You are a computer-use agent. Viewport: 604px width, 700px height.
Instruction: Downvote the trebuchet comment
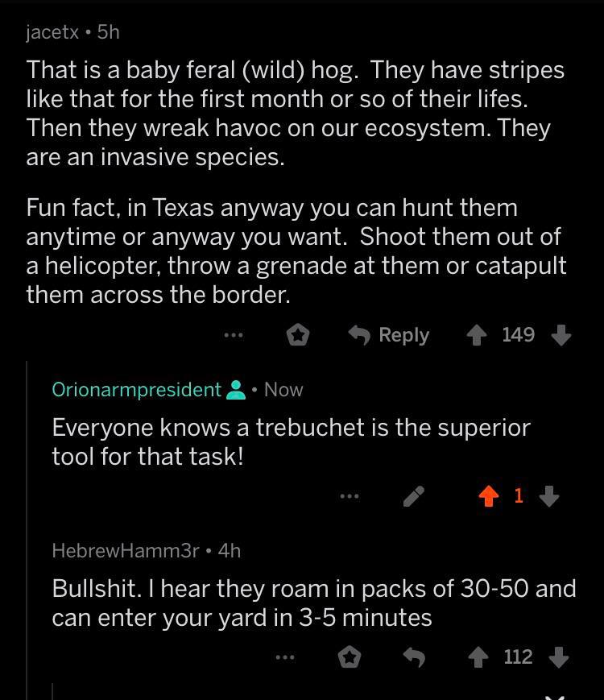(549, 497)
